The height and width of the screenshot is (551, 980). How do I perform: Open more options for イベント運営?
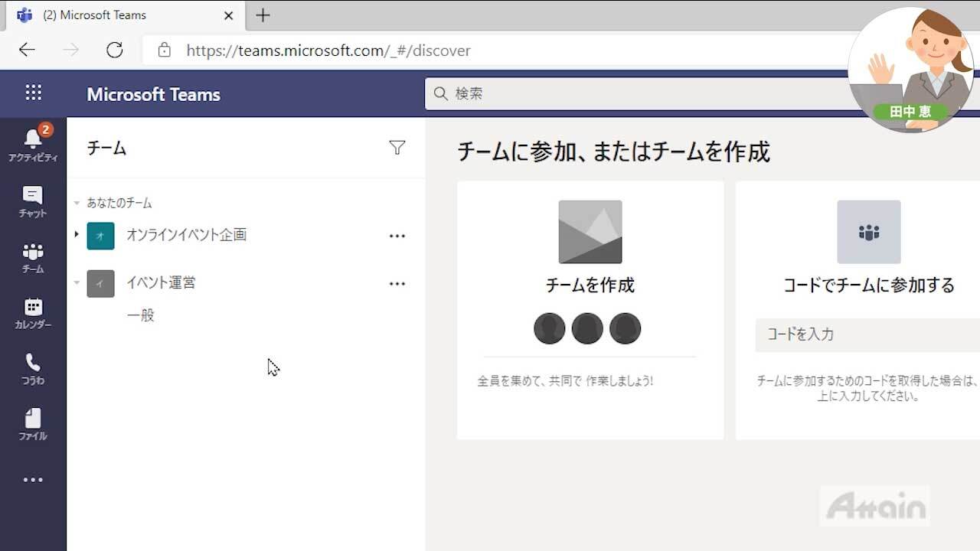397,283
